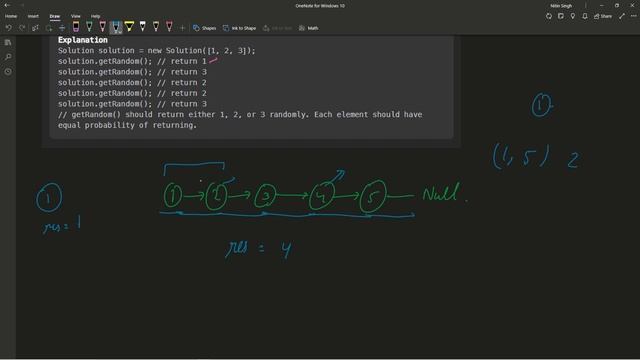Image resolution: width=640 pixels, height=360 pixels.
Task: Open the Help ribbon tab
Action: pos(96,16)
